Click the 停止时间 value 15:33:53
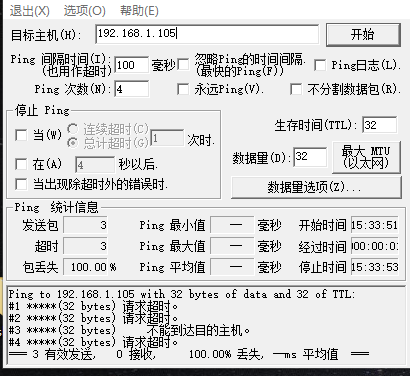This screenshot has height=376, width=410. [x=374, y=267]
